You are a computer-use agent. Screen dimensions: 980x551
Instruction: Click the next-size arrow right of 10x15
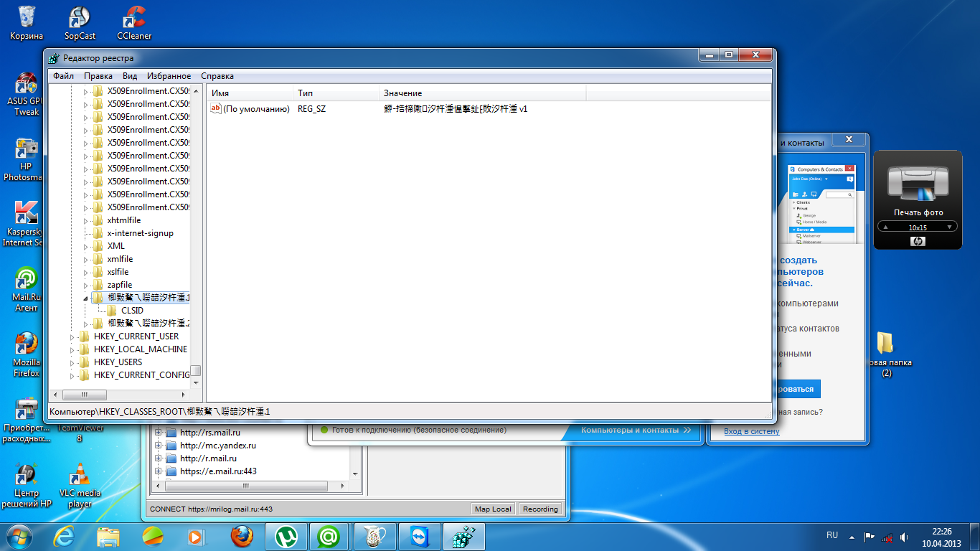click(950, 227)
